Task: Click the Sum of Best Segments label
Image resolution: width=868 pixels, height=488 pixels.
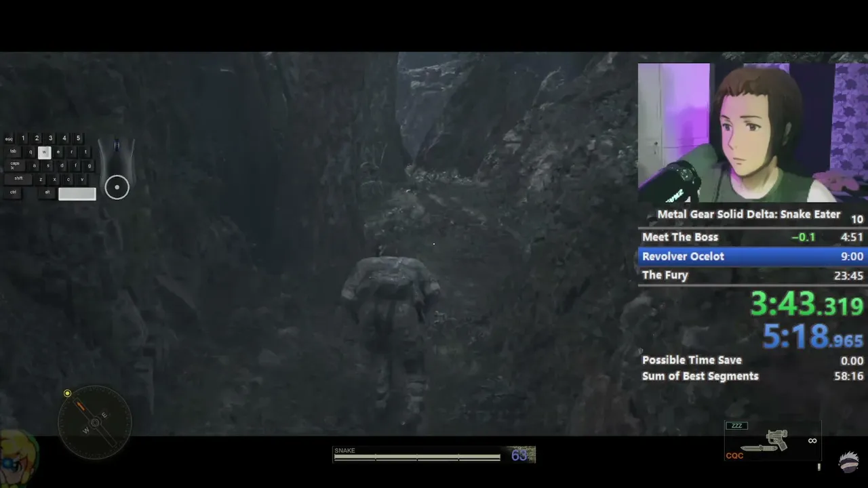Action: tap(701, 376)
